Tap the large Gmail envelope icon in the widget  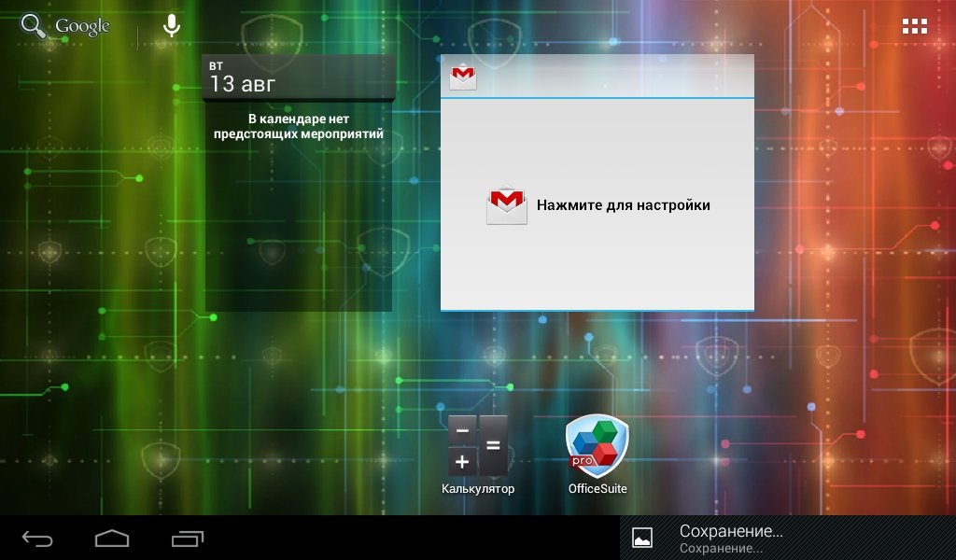tap(506, 204)
